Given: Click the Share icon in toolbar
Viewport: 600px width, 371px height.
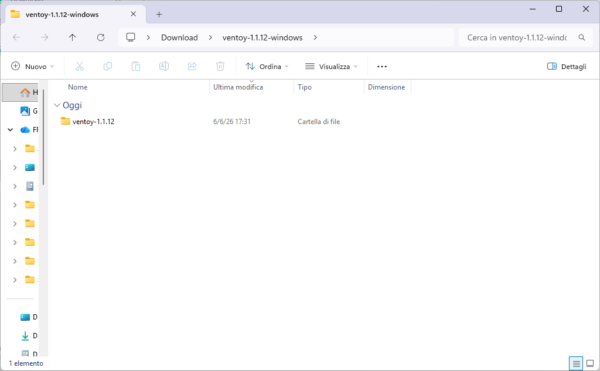Looking at the screenshot, I should click(x=192, y=67).
